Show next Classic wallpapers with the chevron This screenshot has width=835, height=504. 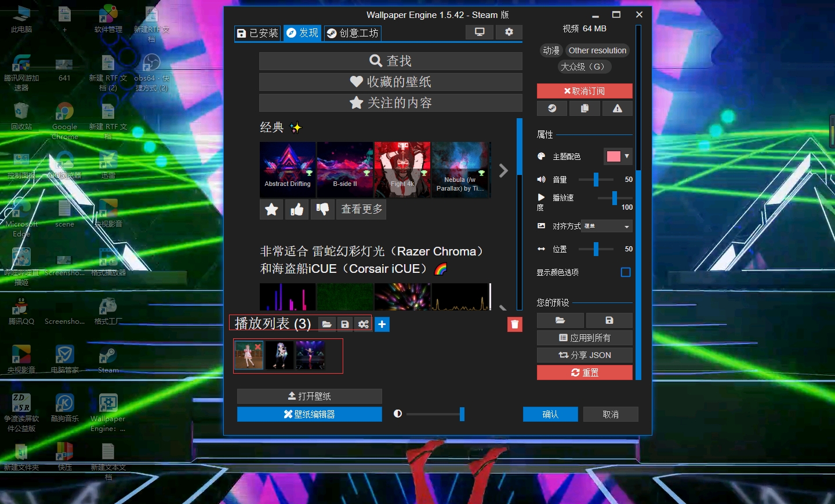[503, 170]
